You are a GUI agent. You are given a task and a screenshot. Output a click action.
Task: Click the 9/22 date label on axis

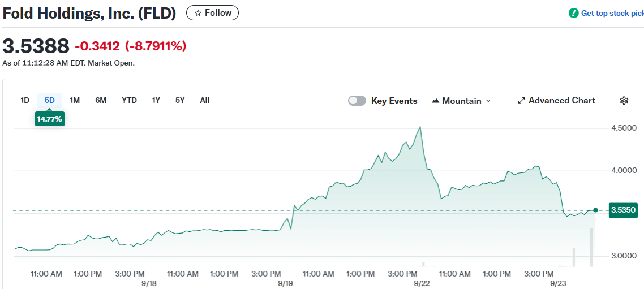click(x=422, y=283)
